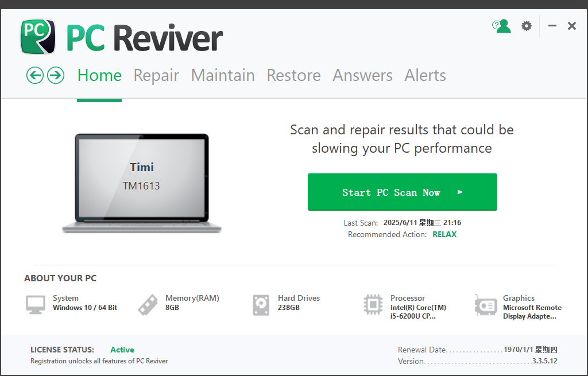The image size is (588, 376).
Task: Click the Active license status text
Action: coord(122,350)
